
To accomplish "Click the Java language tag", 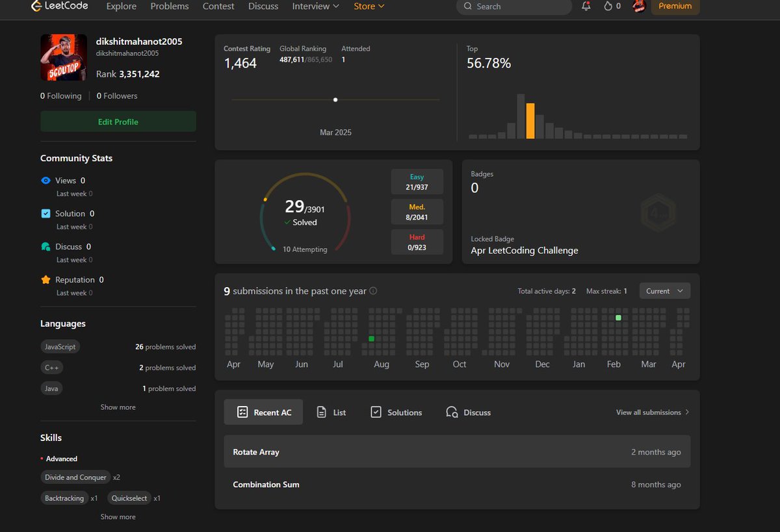I will 51,388.
